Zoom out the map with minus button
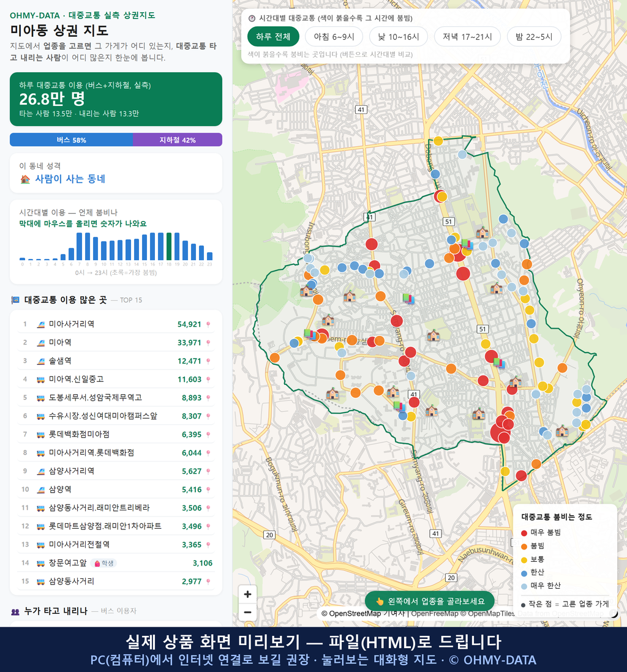This screenshot has width=627, height=672. pyautogui.click(x=247, y=612)
